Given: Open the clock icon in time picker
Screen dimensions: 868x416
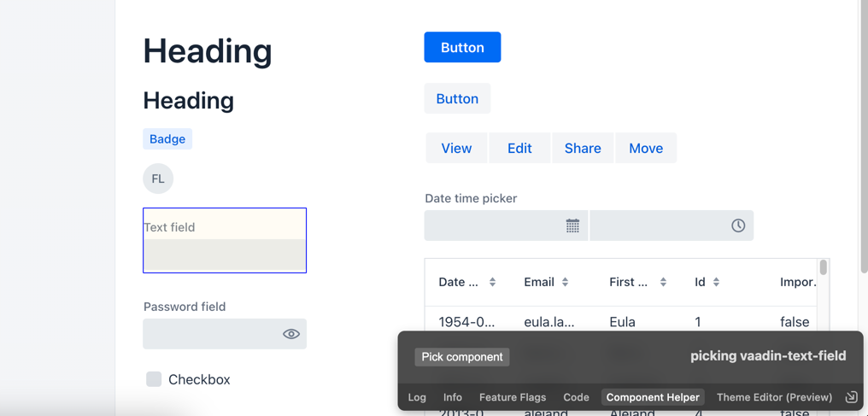Looking at the screenshot, I should coord(738,226).
